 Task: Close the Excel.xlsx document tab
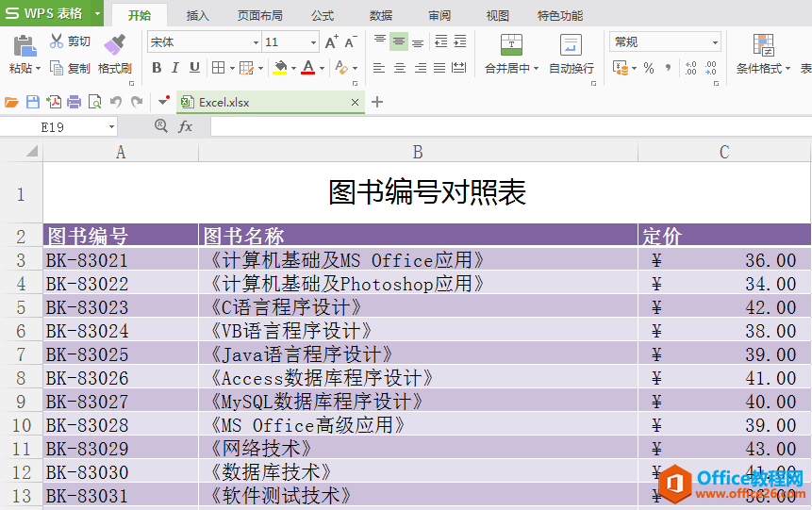point(355,102)
